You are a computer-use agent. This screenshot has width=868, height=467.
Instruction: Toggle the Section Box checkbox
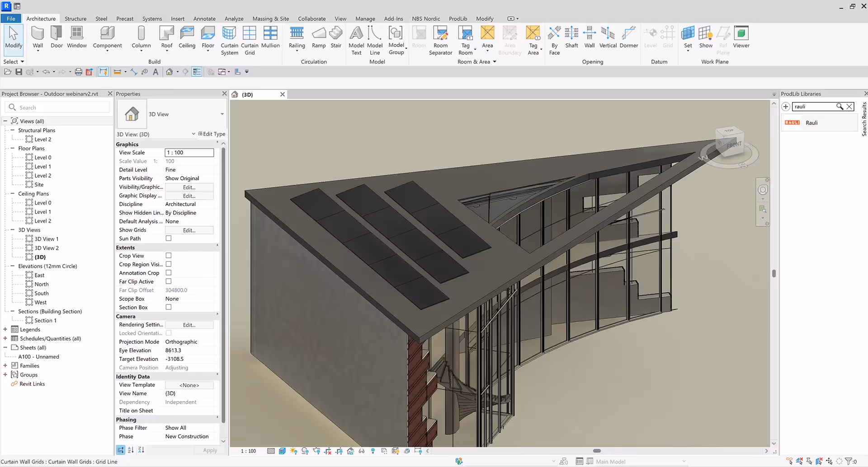tap(169, 307)
